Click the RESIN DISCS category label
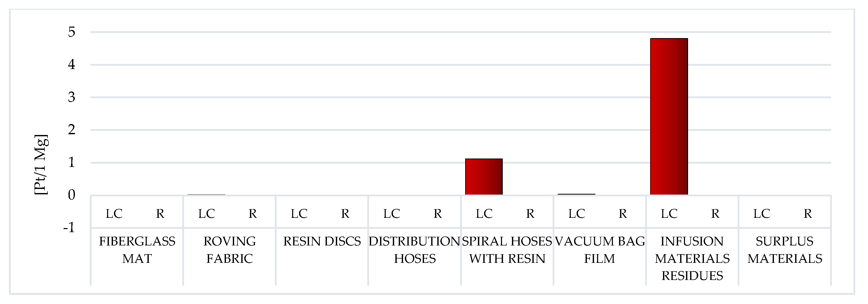This screenshot has height=304, width=868. point(322,241)
